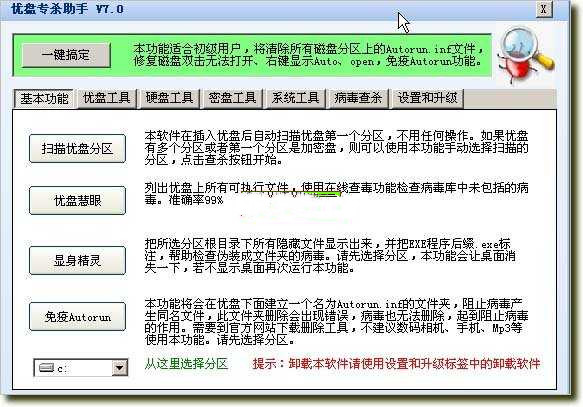The image size is (583, 407).
Task: Click the 一键搞定 one-click fix button
Action: 66,55
